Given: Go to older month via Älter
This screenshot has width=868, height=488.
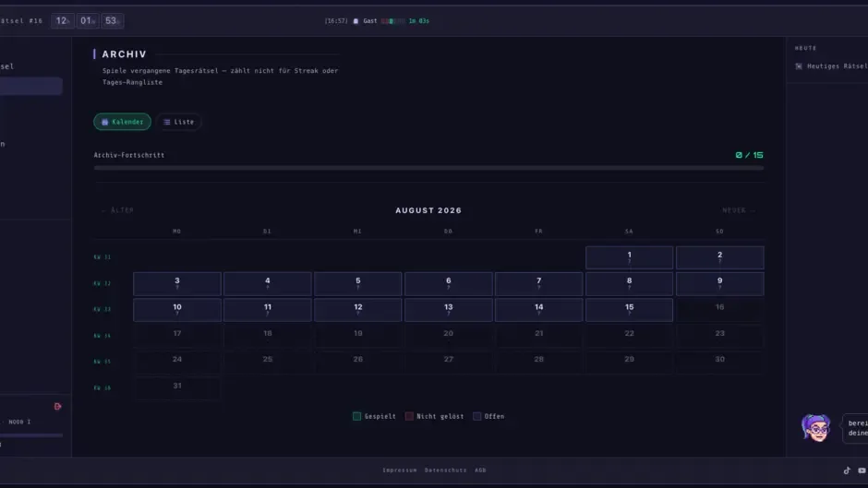Looking at the screenshot, I should pos(117,210).
